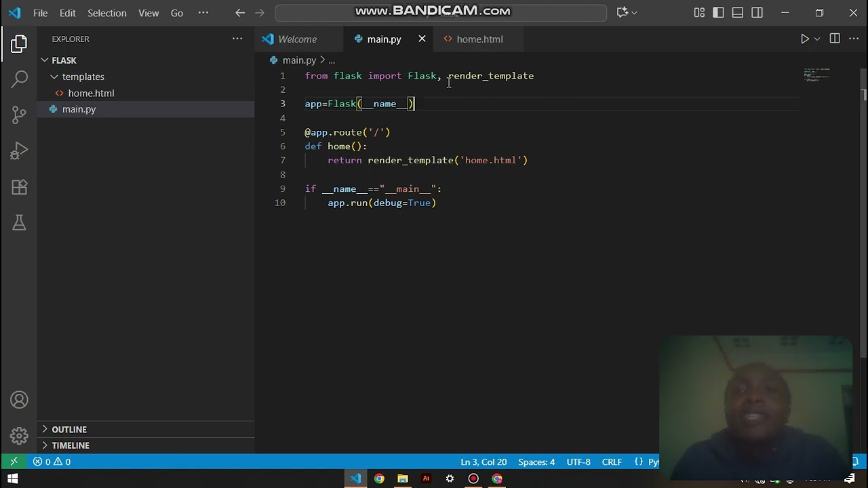Open the Run and Debug view
The width and height of the screenshot is (868, 488).
pos(19,150)
